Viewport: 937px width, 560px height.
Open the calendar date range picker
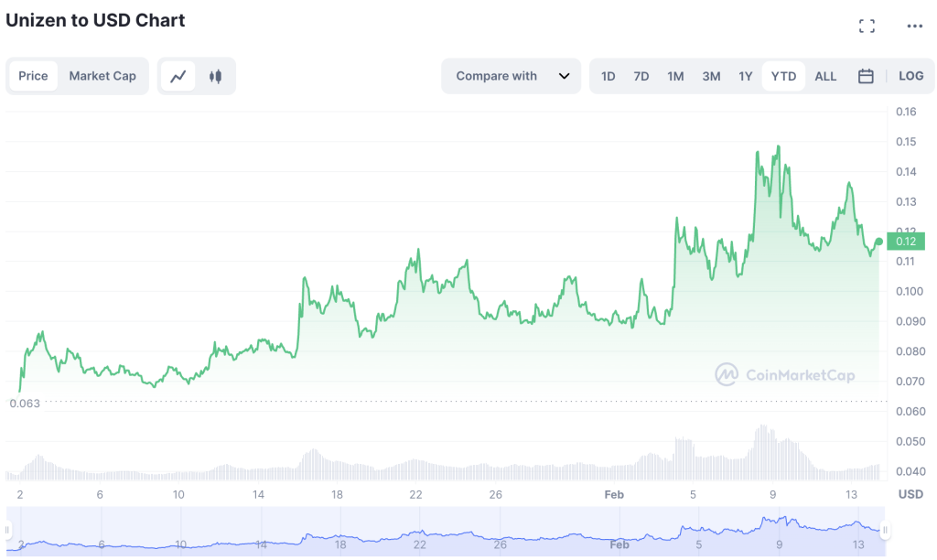click(x=866, y=77)
